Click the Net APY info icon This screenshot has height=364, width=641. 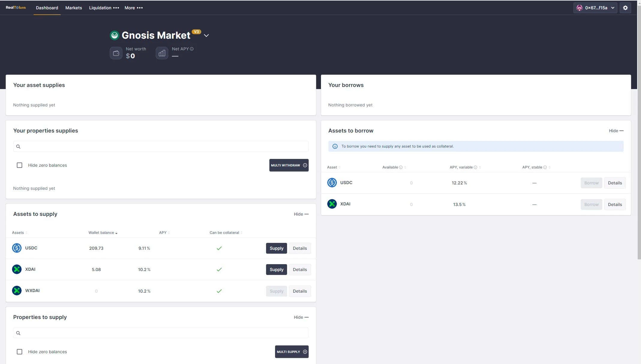[192, 49]
